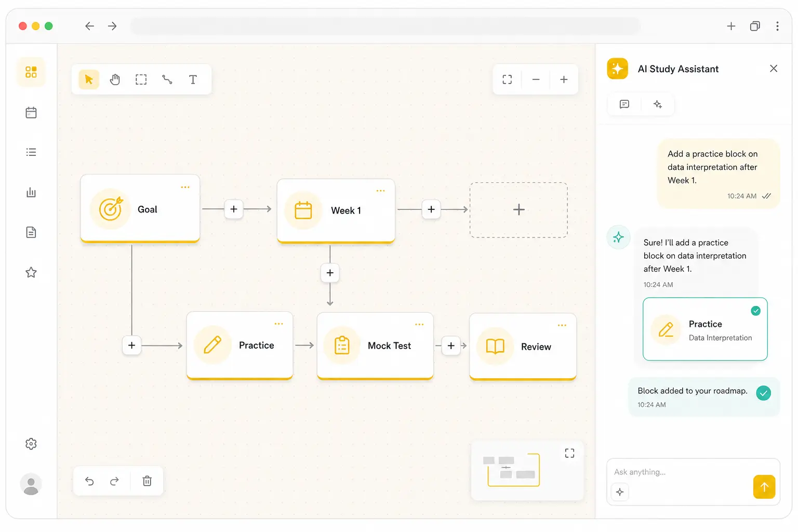Open the Goal block options menu

(185, 187)
